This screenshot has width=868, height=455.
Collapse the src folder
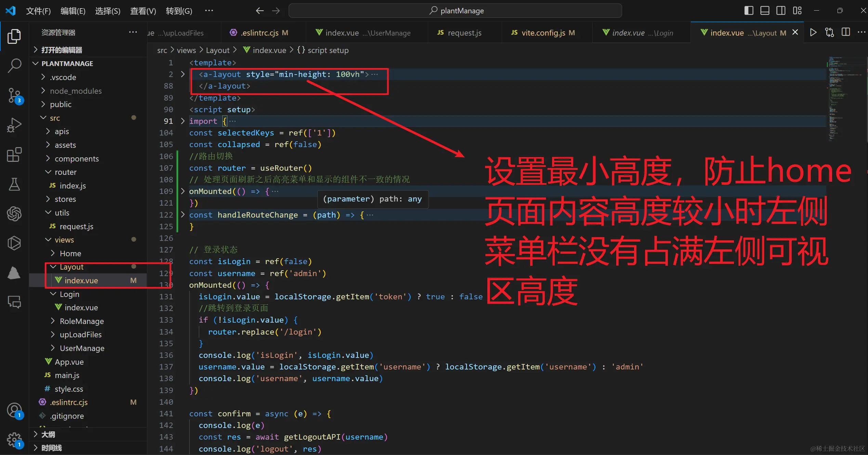tap(88, 118)
